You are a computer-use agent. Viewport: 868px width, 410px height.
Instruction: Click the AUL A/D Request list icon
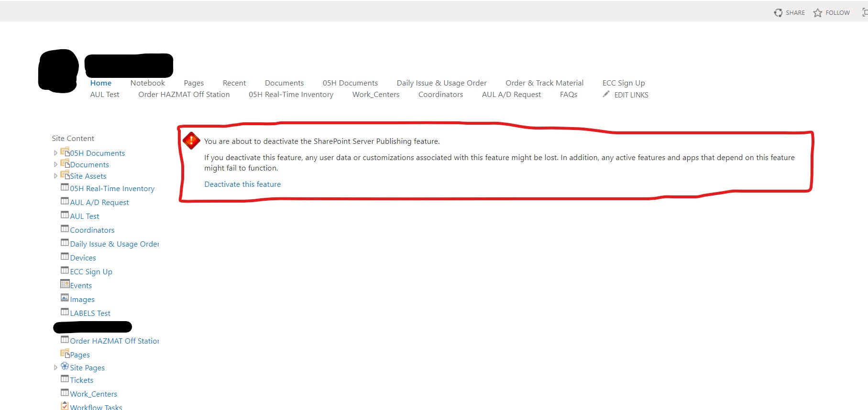click(65, 201)
